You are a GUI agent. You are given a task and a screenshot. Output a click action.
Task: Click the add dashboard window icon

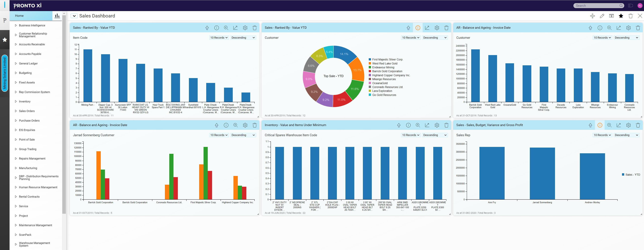coord(611,16)
